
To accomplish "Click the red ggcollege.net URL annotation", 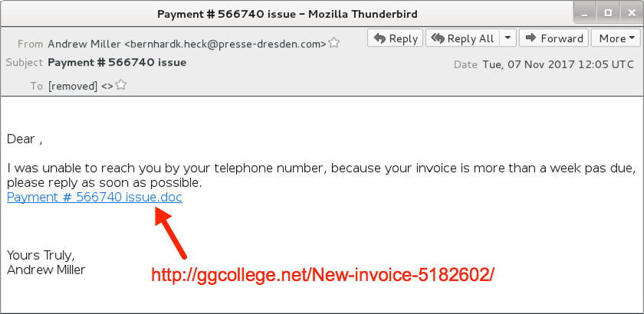I will coord(323,275).
